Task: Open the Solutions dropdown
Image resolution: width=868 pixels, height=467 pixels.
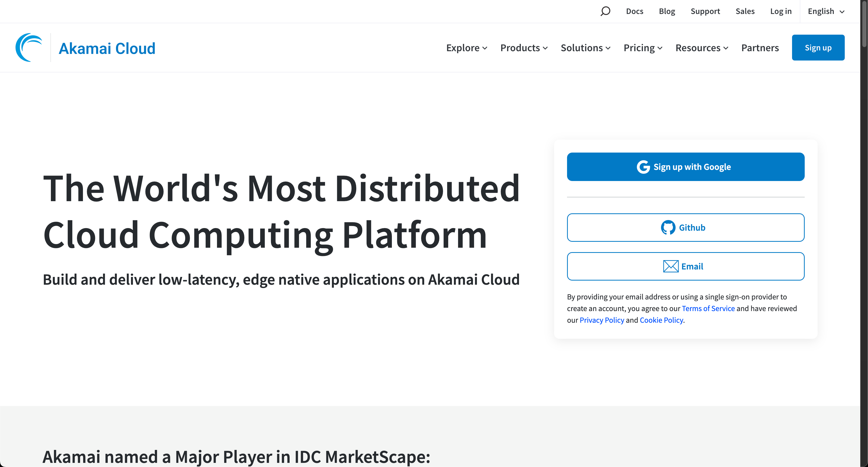Action: click(585, 48)
